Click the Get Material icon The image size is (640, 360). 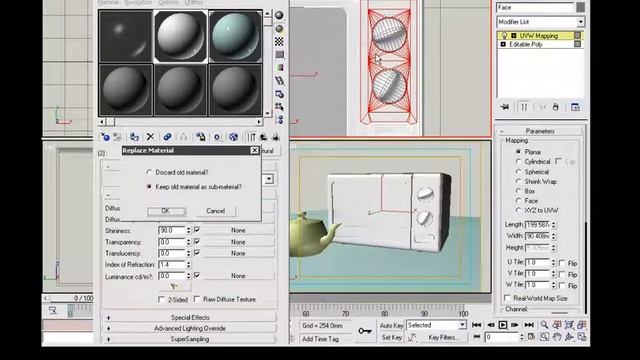[105, 137]
